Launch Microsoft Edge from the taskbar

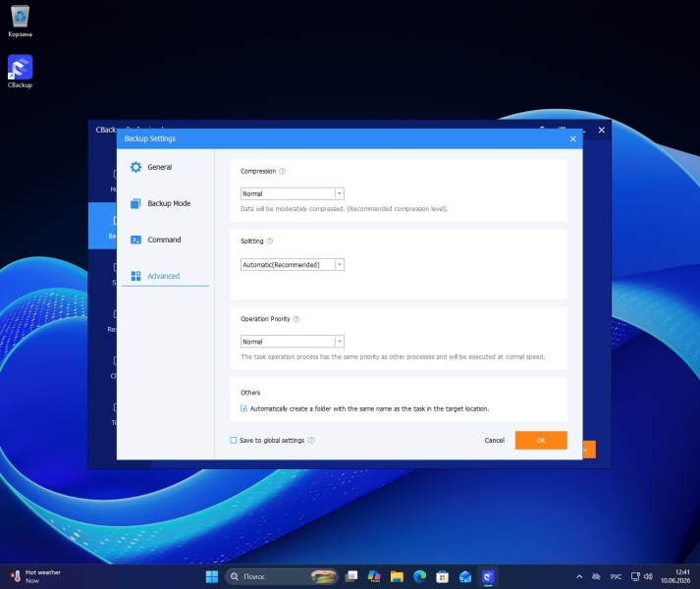pyautogui.click(x=419, y=576)
